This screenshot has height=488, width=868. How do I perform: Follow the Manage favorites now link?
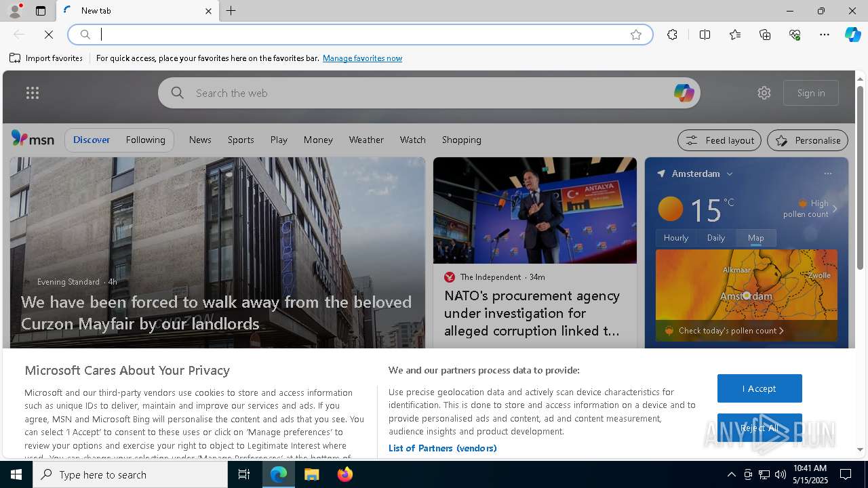coord(362,58)
